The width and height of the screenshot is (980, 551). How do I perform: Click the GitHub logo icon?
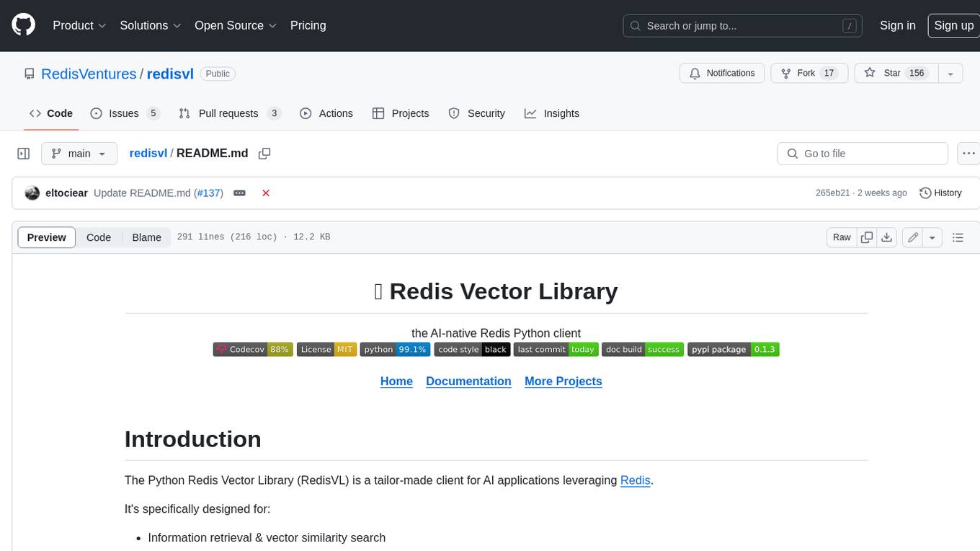pos(24,25)
